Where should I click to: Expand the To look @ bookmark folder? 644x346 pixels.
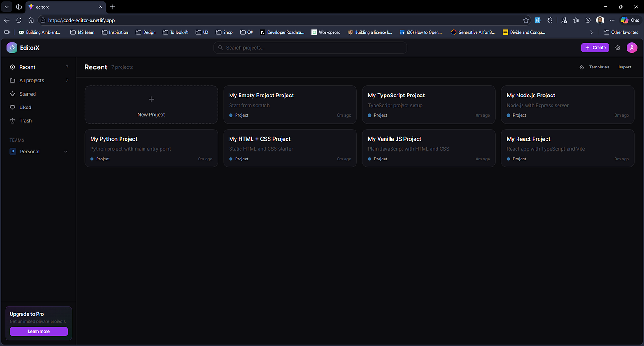click(175, 32)
